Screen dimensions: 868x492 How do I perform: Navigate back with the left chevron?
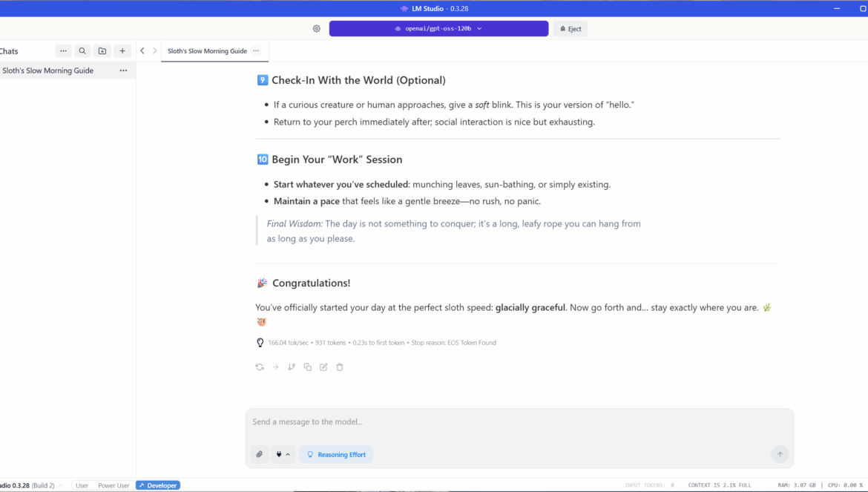(x=142, y=51)
